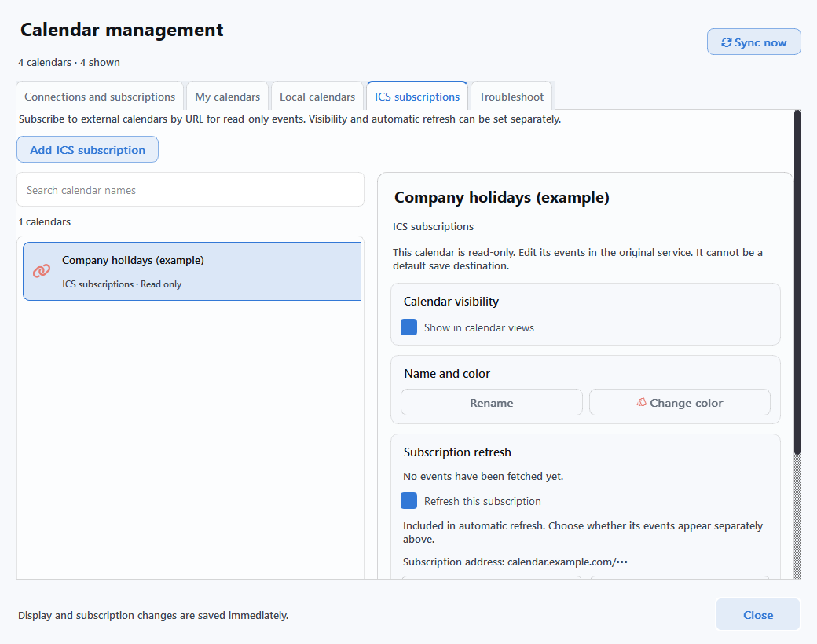Viewport: 817px width, 644px height.
Task: Click in the Search calendar names field
Action: click(191, 190)
